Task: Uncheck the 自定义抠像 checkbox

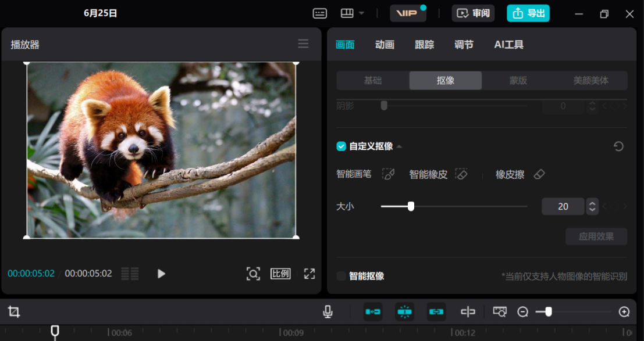Action: pos(341,146)
